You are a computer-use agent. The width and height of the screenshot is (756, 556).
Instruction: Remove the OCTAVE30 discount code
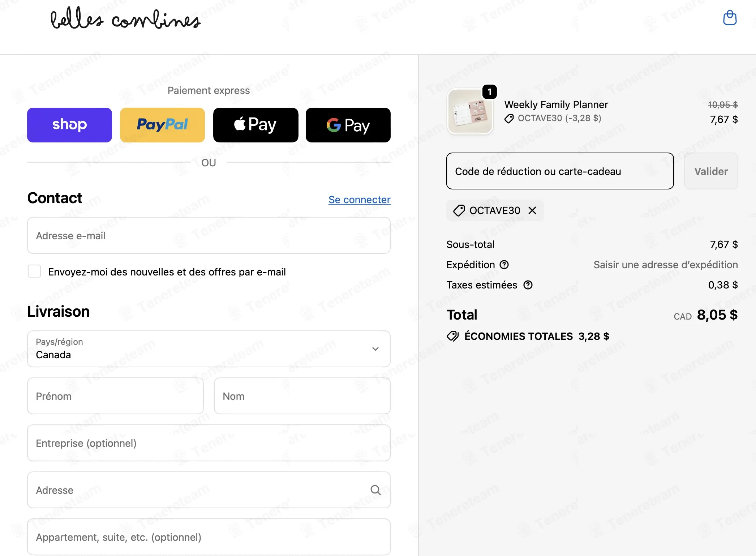[532, 210]
